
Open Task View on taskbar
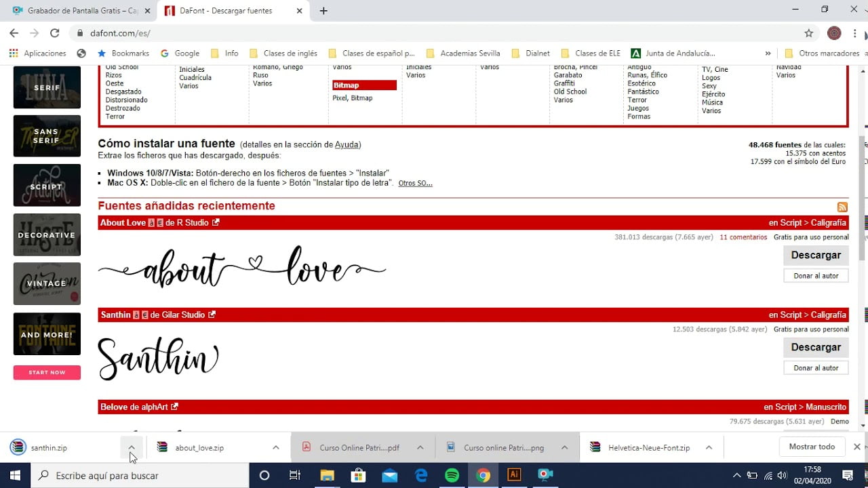click(x=294, y=475)
